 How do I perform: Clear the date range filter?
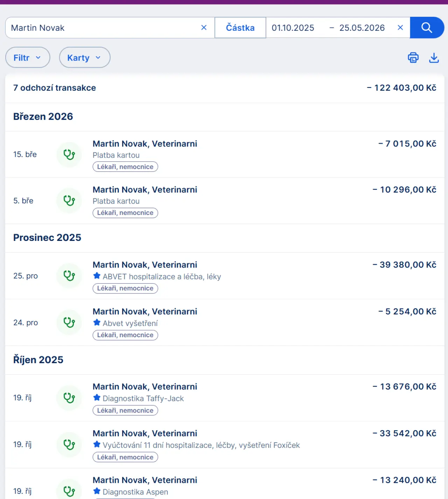(400, 28)
